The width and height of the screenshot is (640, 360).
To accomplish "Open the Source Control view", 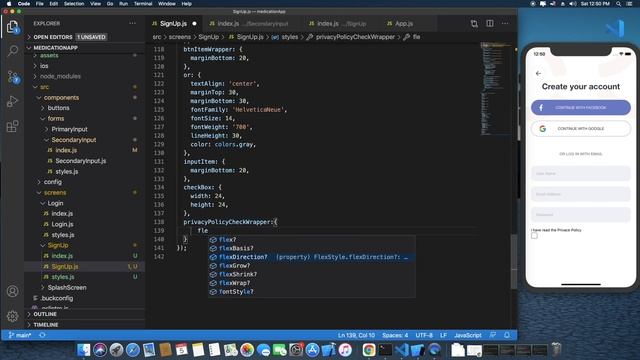I will click(x=13, y=76).
